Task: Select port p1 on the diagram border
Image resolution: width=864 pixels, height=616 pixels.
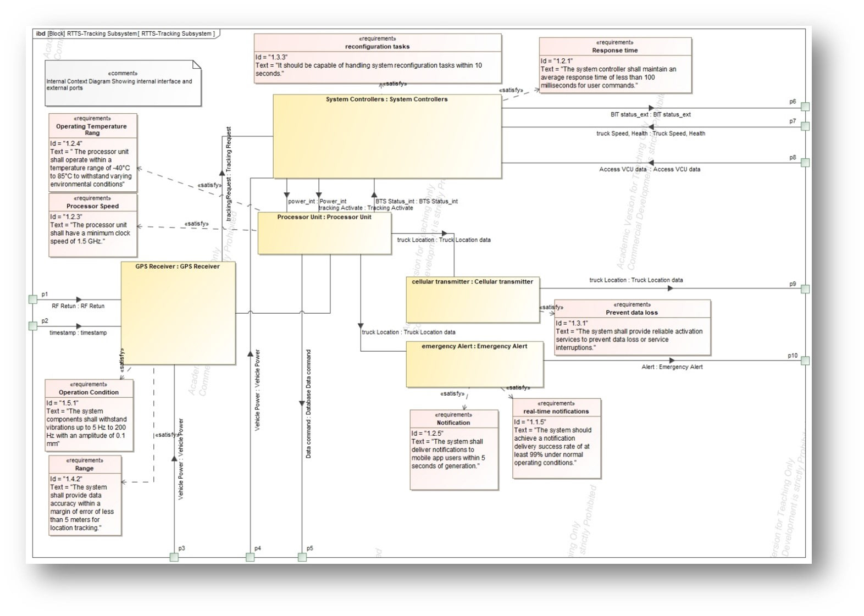Action: 33,299
